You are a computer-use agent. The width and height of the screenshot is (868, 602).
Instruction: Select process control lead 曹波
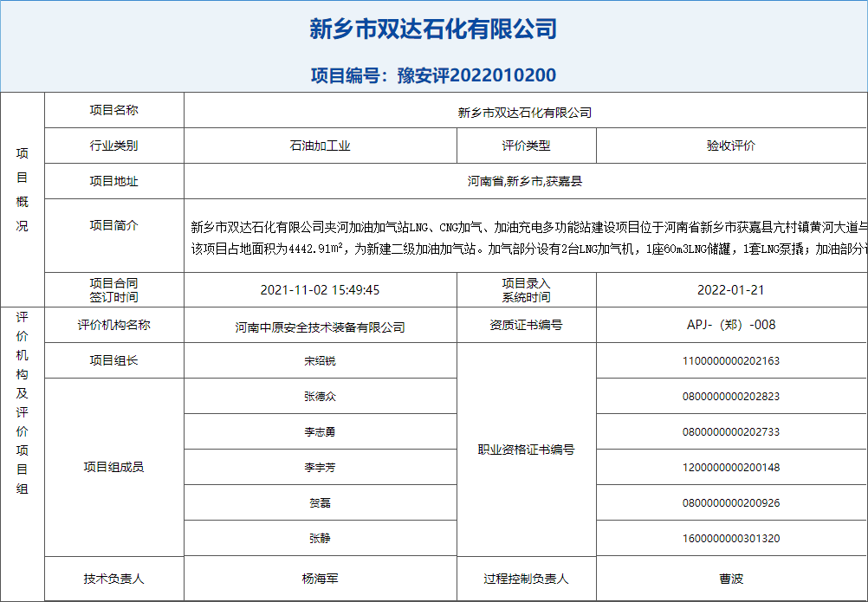point(731,579)
